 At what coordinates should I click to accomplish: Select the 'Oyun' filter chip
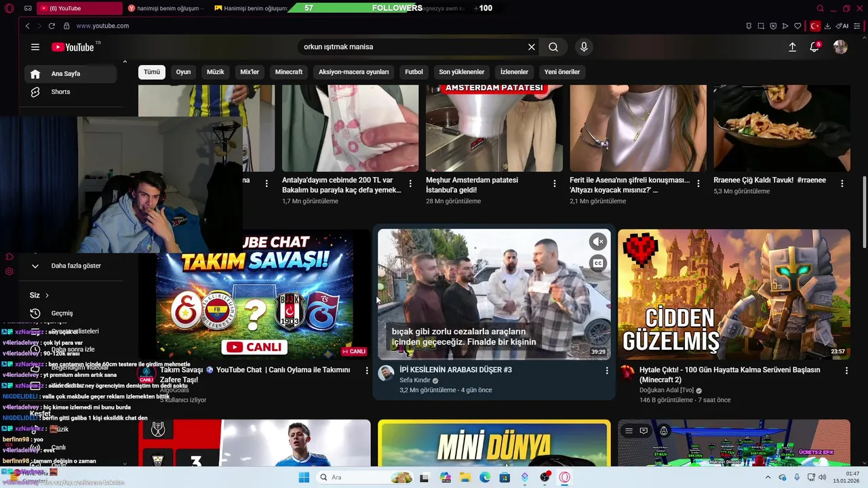183,72
